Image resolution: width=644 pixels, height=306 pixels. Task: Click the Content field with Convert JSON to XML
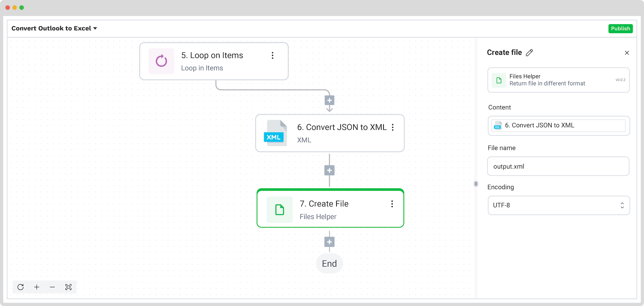click(559, 126)
